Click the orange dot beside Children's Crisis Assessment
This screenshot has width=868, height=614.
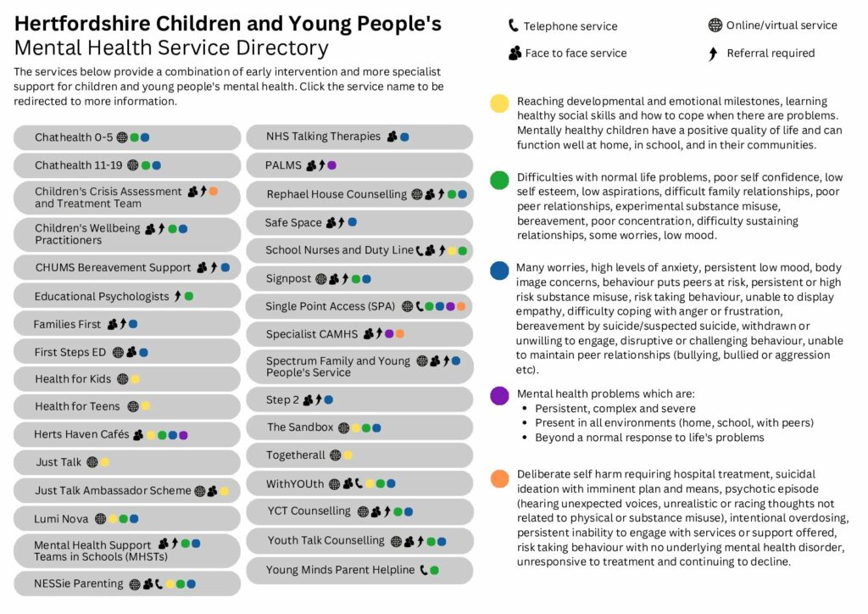point(213,191)
